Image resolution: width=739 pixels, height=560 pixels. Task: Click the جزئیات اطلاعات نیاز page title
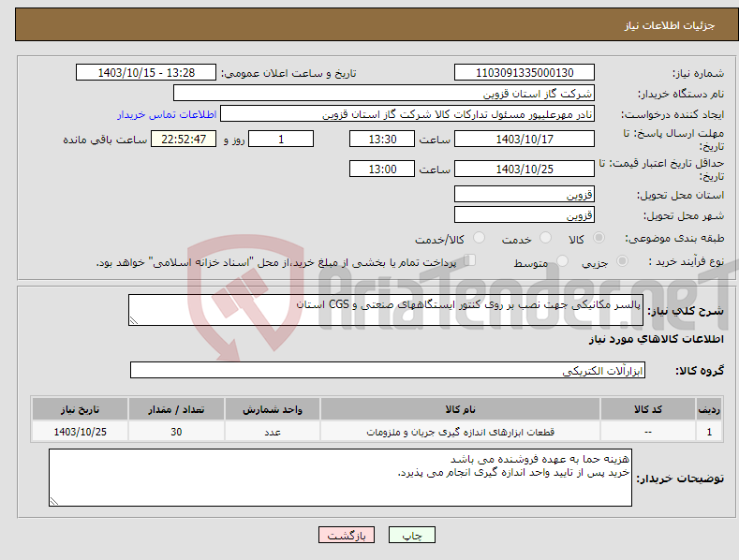pos(670,25)
